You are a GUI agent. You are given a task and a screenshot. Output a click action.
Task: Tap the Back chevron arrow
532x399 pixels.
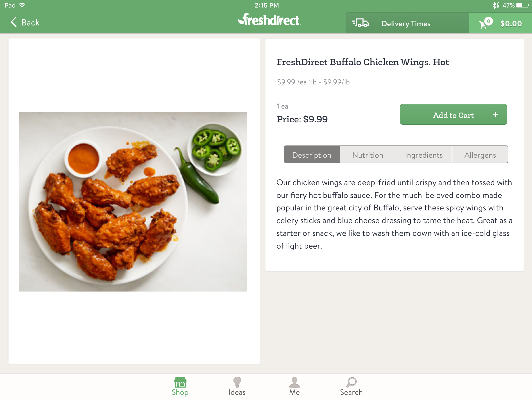pos(14,22)
